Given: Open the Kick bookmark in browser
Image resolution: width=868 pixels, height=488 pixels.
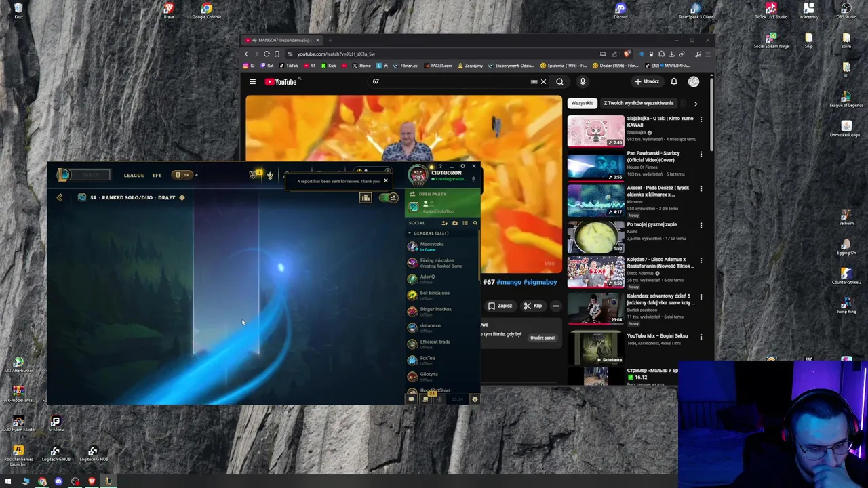Looking at the screenshot, I should (329, 66).
